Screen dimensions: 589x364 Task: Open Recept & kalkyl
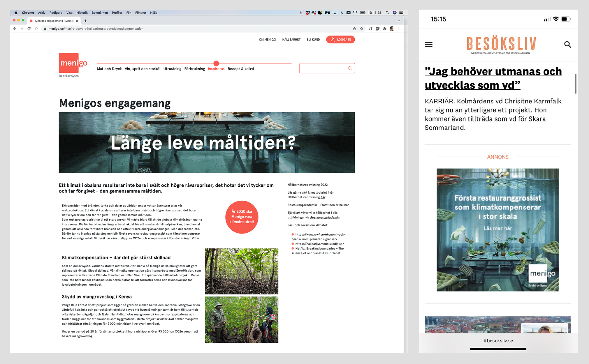241,69
